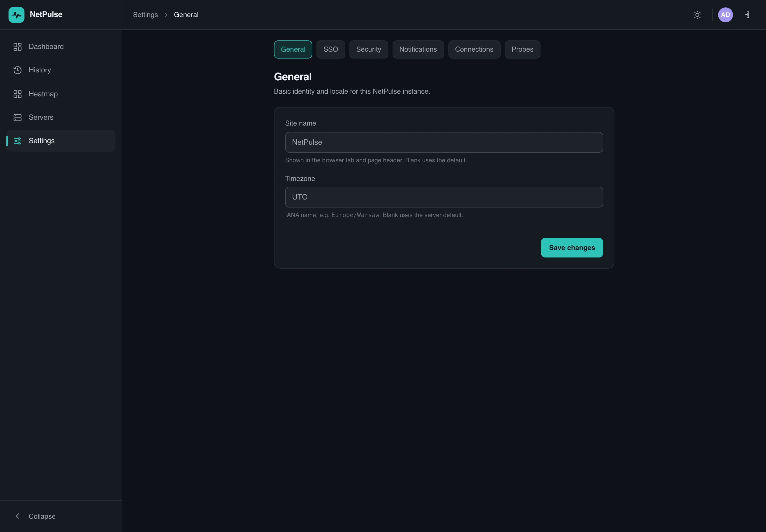Screen dimensions: 766x532
Task: Click the 'IANA name' hint text
Action: (x=374, y=215)
